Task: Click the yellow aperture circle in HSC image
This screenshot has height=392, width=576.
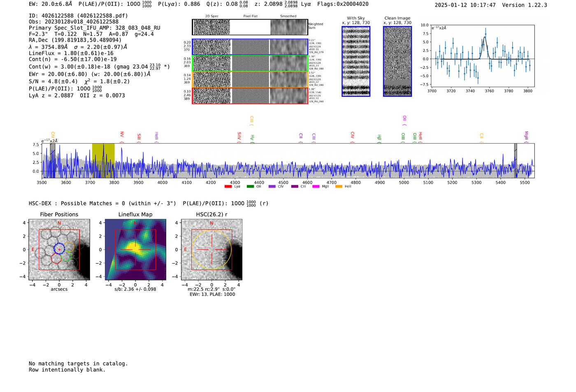Action: (x=211, y=250)
